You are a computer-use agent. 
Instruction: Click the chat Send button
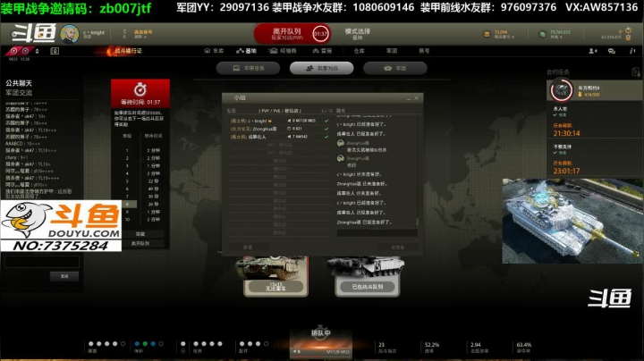tap(64, 276)
